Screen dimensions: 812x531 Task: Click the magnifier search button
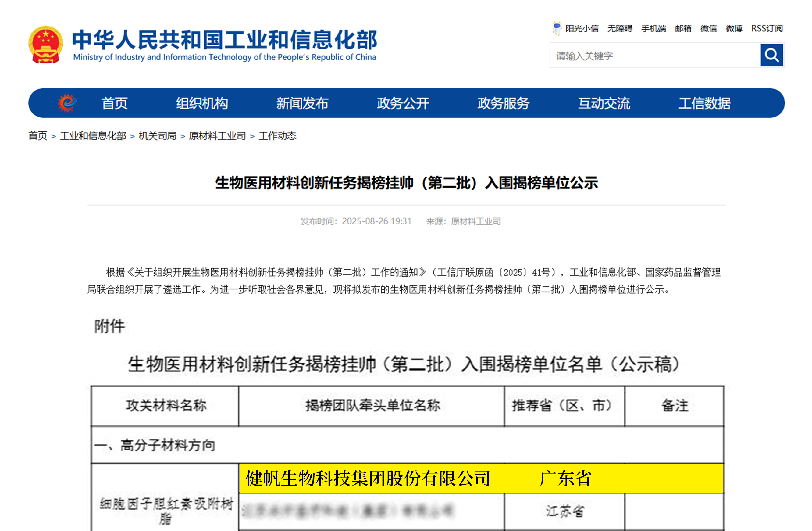click(771, 55)
